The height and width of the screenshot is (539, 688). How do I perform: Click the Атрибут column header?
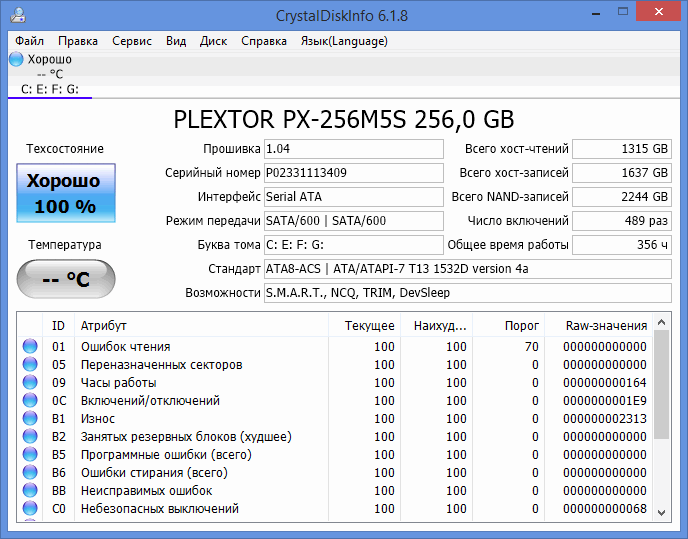pyautogui.click(x=201, y=325)
